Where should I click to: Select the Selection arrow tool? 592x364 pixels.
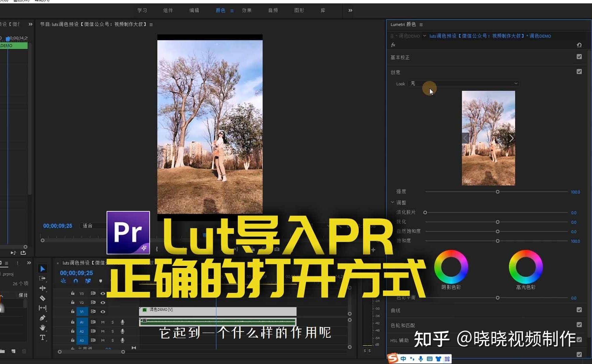tap(42, 269)
